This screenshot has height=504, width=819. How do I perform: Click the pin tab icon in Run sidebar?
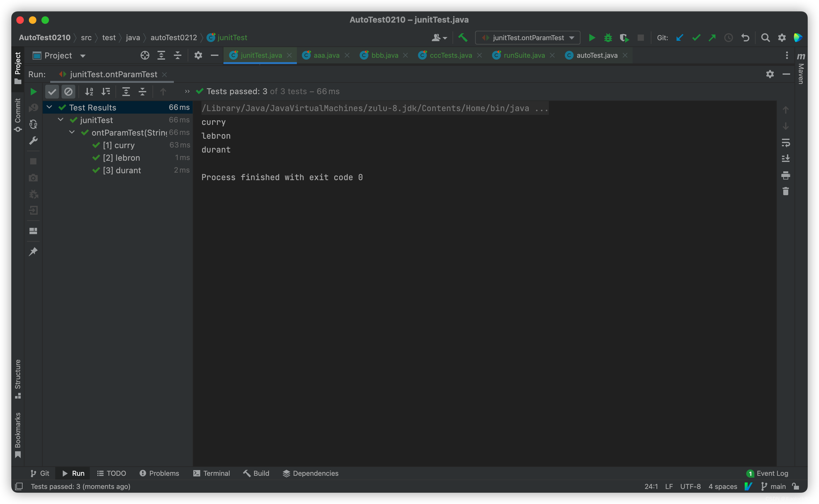33,251
